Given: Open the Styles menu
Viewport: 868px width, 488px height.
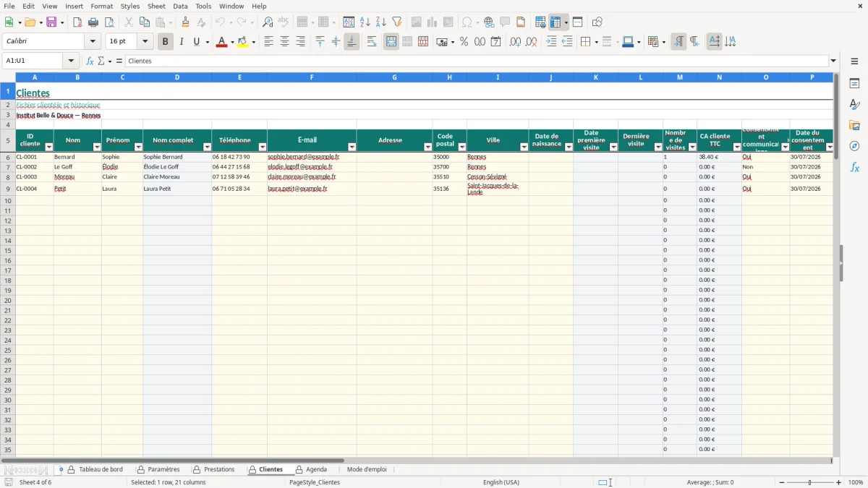Looking at the screenshot, I should tap(130, 6).
